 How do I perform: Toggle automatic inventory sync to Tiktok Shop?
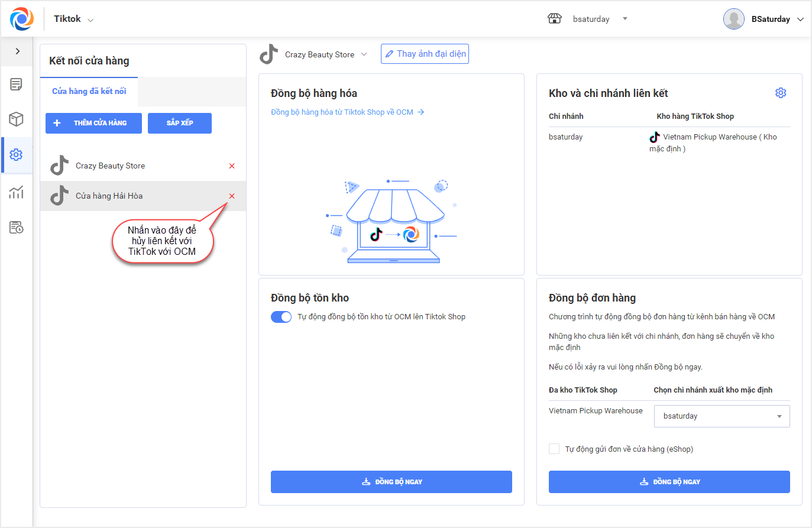281,317
